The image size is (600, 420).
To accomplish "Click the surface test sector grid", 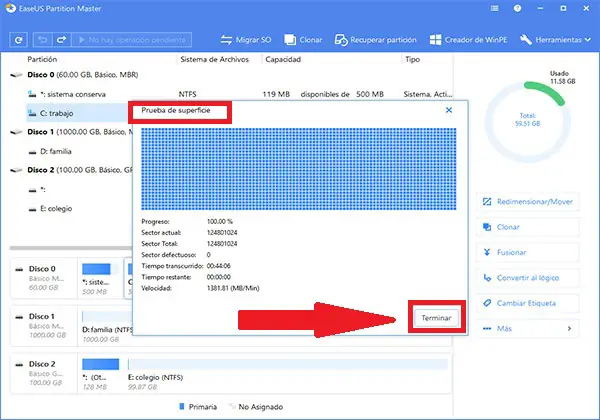I will tap(298, 169).
